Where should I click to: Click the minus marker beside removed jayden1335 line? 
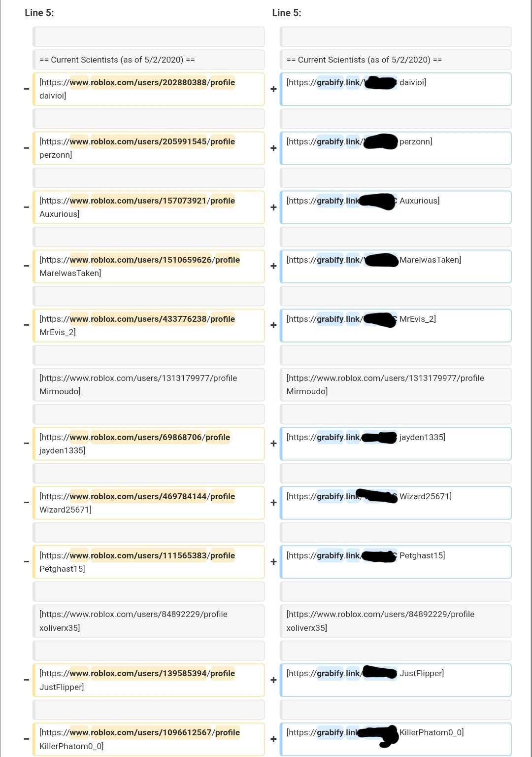pyautogui.click(x=27, y=444)
